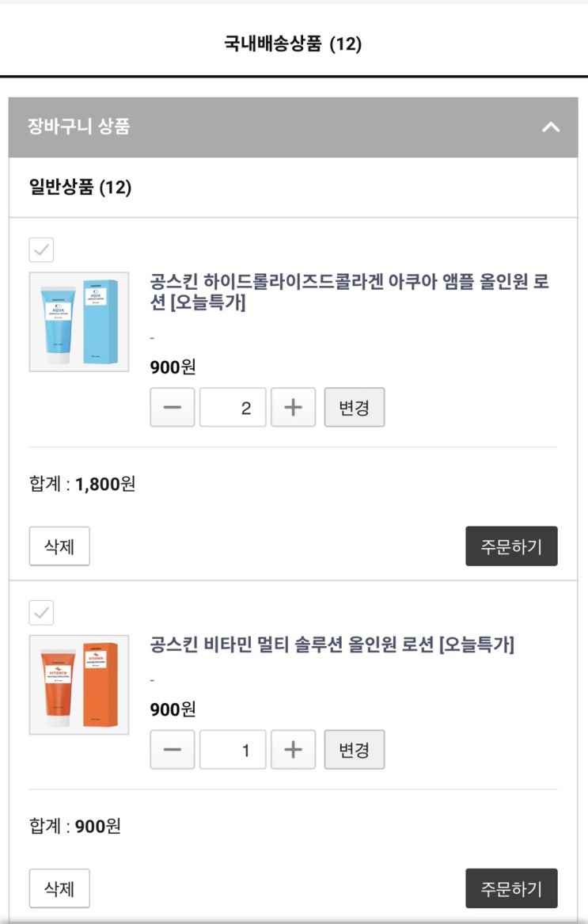Collapse the 장바구니 상품 section chevron

tap(551, 127)
